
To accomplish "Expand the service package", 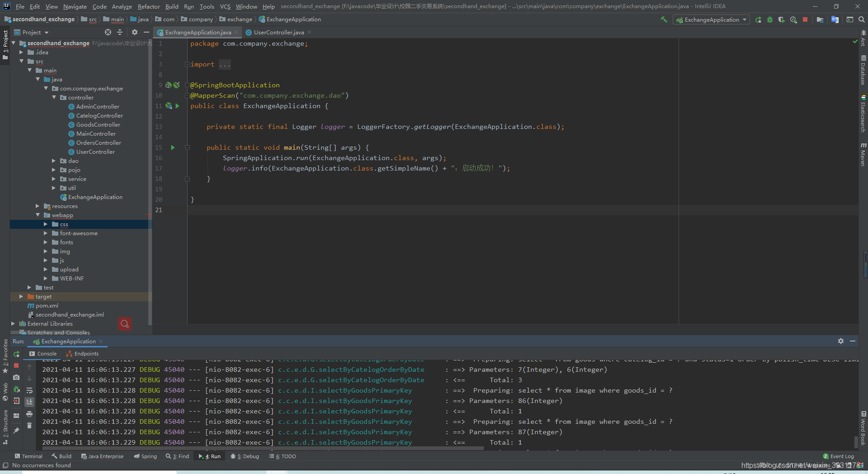I will [54, 179].
